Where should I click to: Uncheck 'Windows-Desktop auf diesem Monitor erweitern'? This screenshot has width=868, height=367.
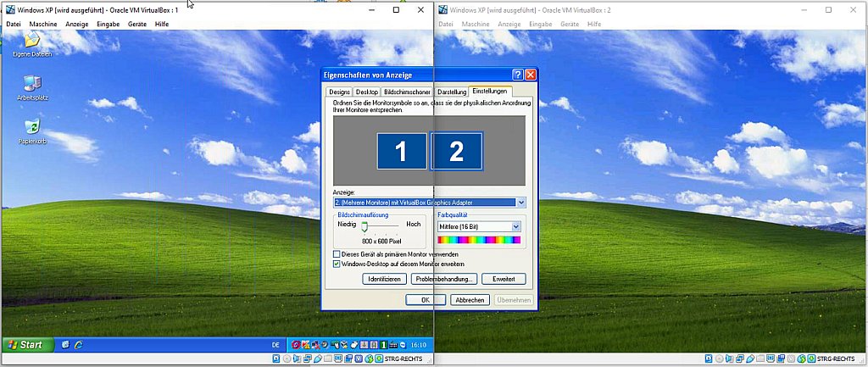pyautogui.click(x=338, y=264)
